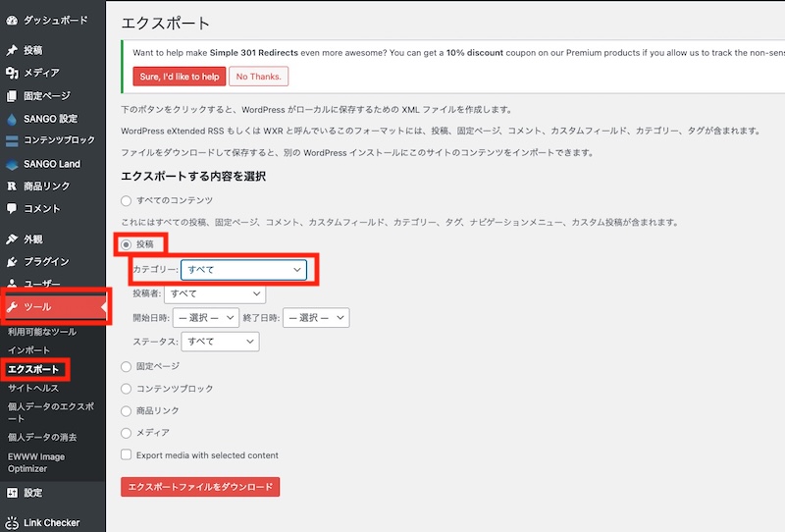Click the settings icon beside 設定
This screenshot has height=532, width=785.
[x=12, y=493]
